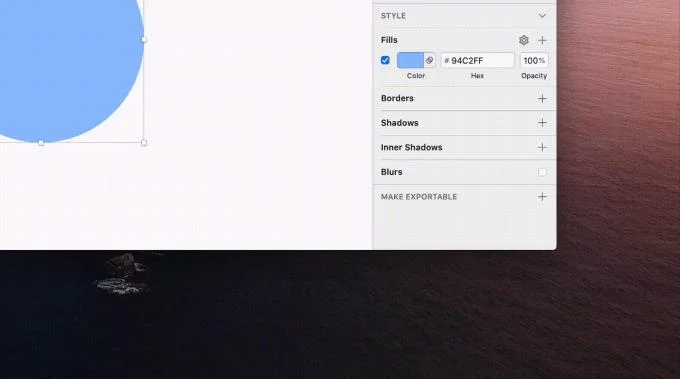Click the Blurs section label
The image size is (680, 379).
392,172
